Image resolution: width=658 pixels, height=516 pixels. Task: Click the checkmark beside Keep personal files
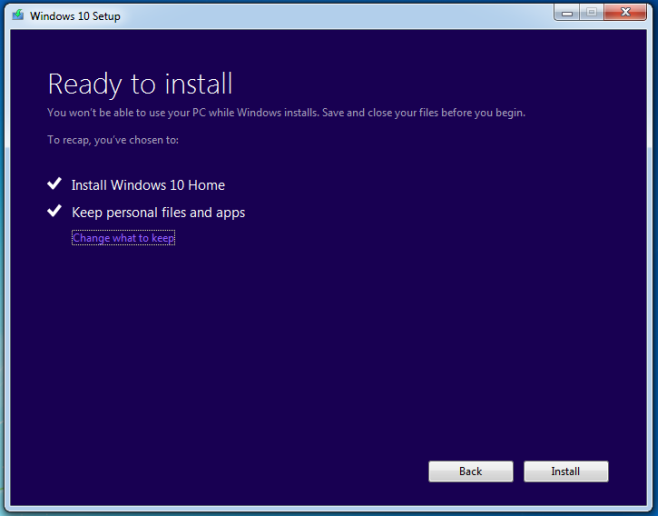pos(54,212)
